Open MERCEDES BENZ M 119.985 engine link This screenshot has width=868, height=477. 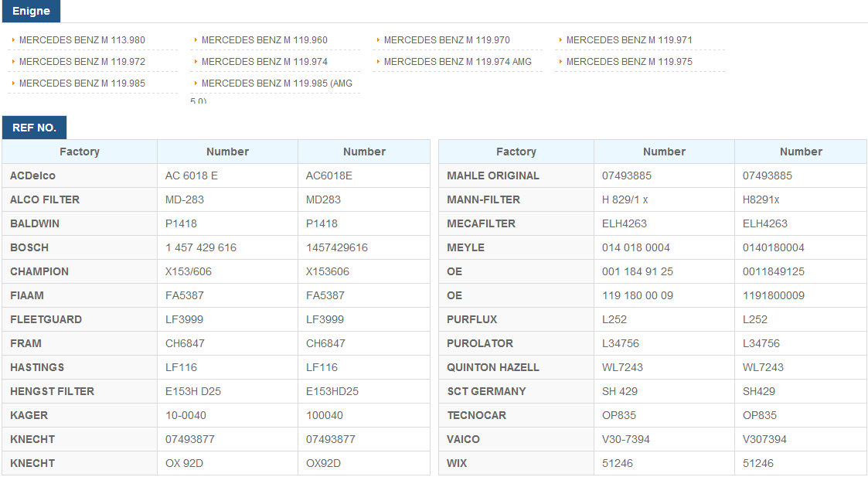[x=82, y=83]
